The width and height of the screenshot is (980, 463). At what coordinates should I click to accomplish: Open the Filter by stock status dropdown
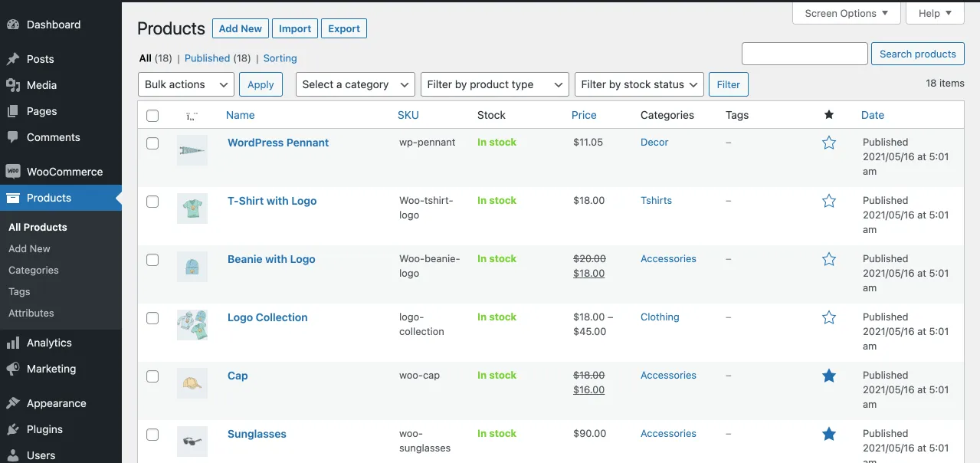(x=639, y=84)
